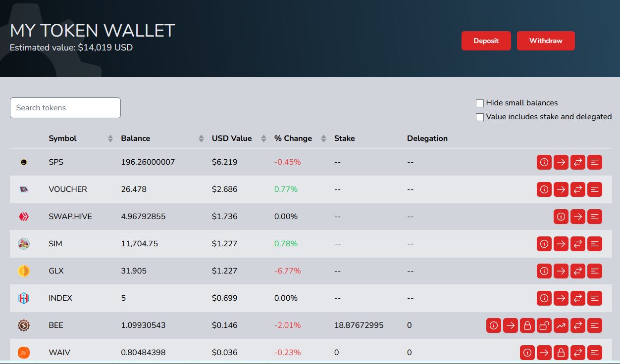The height and width of the screenshot is (364, 620).
Task: Open VOUCHER token info icon
Action: (x=544, y=189)
